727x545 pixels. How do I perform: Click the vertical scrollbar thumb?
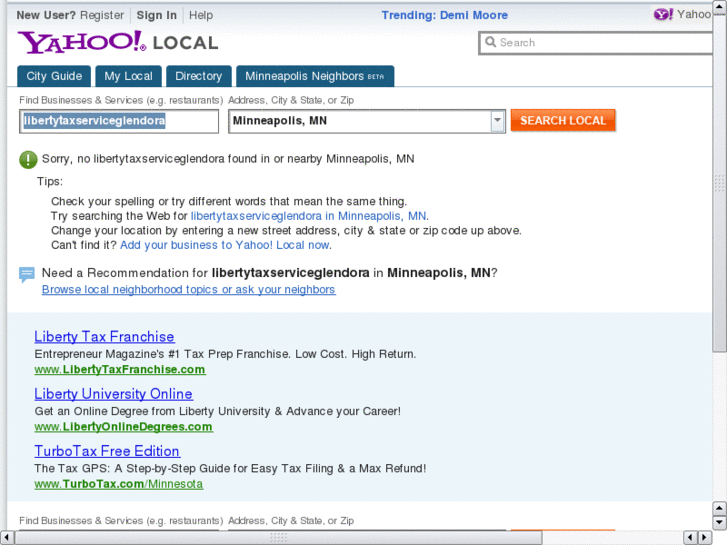pyautogui.click(x=719, y=183)
